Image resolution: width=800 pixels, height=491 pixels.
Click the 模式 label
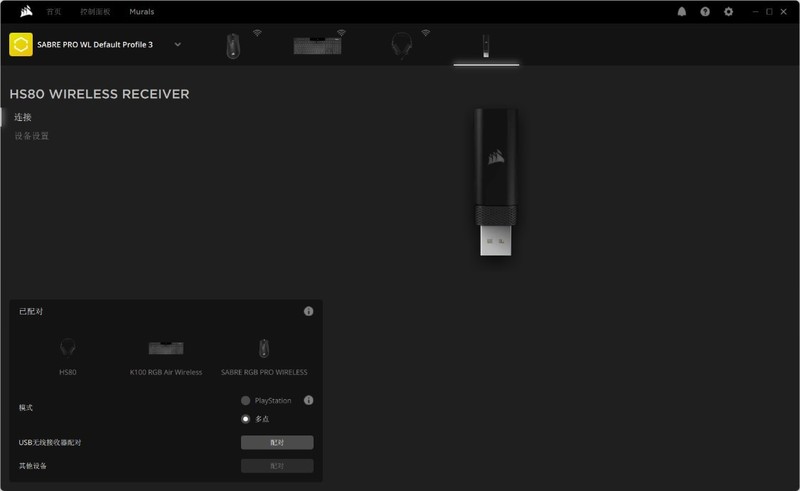(26, 407)
